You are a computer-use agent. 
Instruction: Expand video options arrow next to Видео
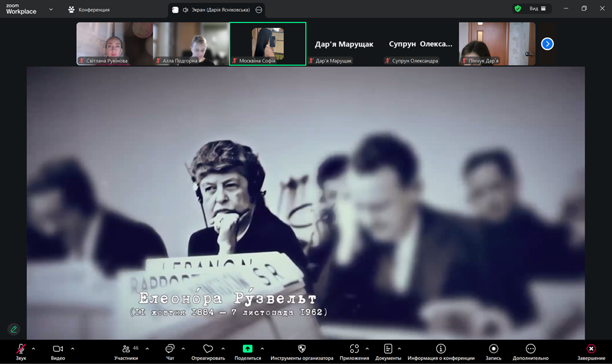click(73, 349)
